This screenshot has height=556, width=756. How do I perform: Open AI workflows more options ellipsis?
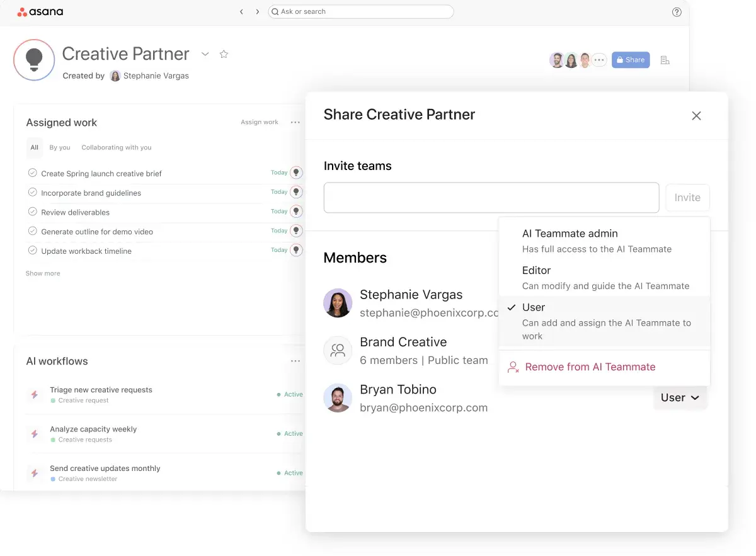[295, 361]
